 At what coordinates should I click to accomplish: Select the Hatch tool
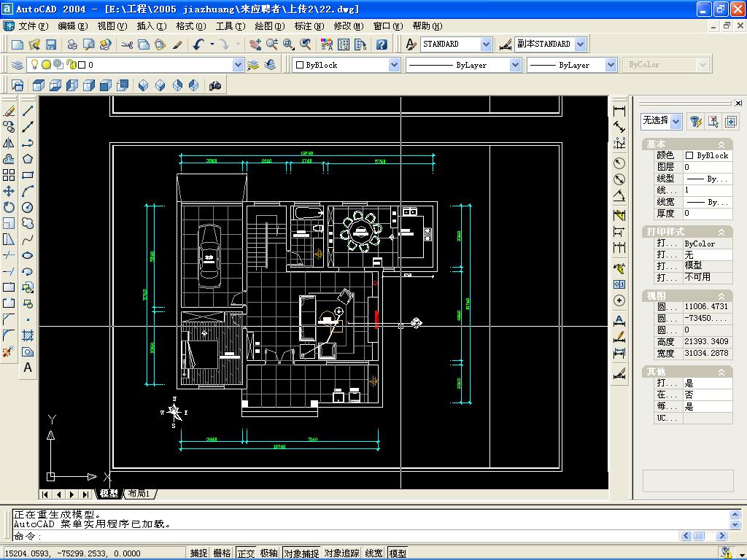click(28, 335)
